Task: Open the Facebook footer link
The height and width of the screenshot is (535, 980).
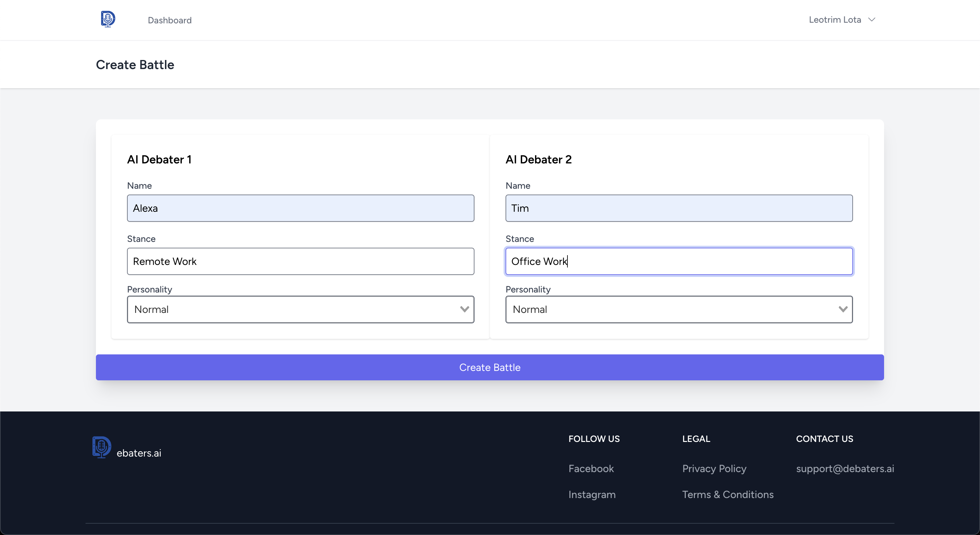Action: pyautogui.click(x=591, y=469)
